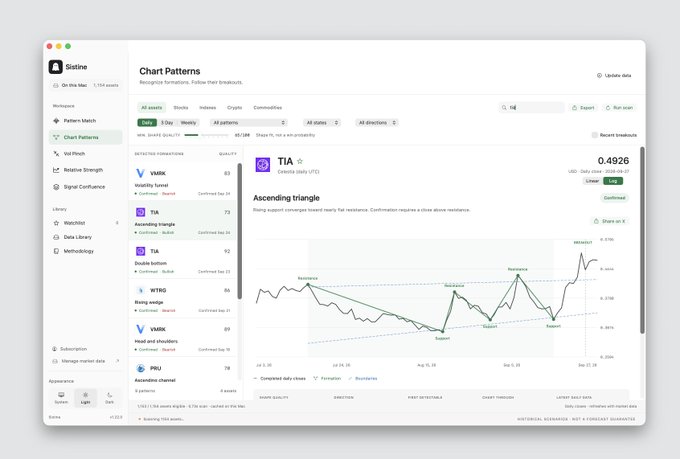Click the search field
Screen dimensions: 680x459
(532, 108)
